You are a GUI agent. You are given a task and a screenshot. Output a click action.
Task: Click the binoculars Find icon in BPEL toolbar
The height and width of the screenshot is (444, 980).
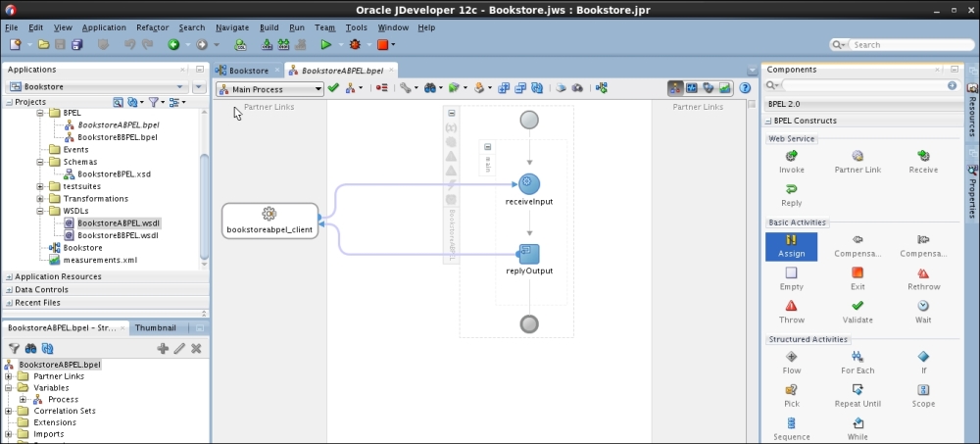click(430, 88)
